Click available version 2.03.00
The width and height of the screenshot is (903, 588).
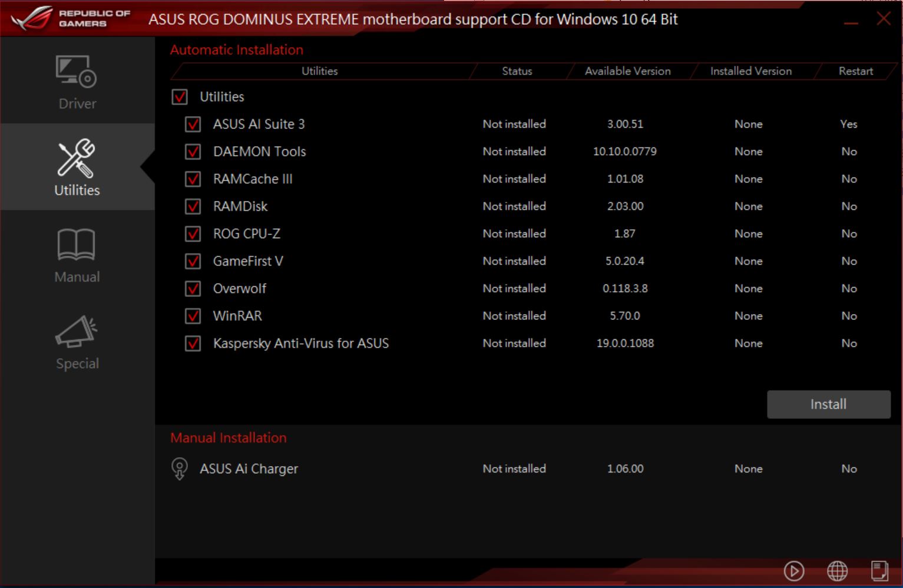[x=625, y=206]
